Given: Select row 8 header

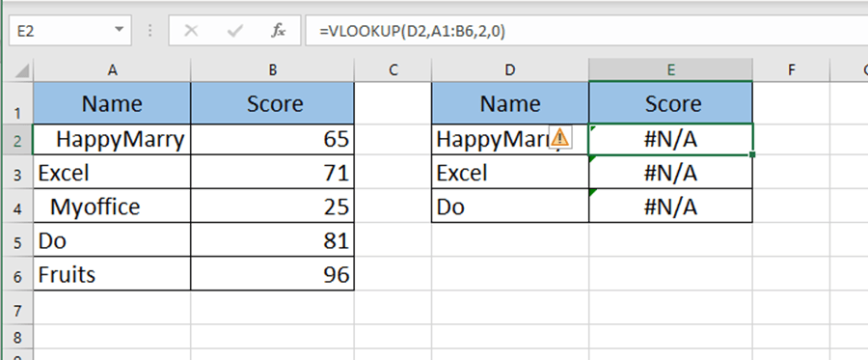Looking at the screenshot, I should (x=17, y=336).
